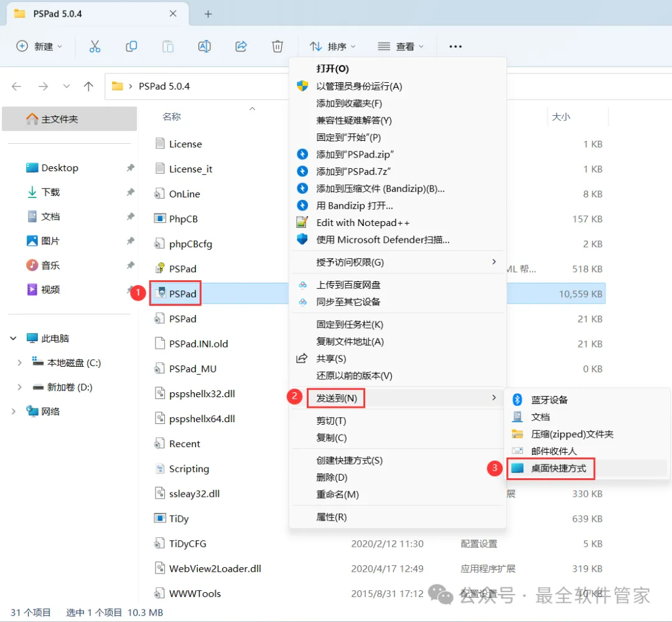Select the License file
Viewport: 672px width, 622px height.
pos(185,144)
